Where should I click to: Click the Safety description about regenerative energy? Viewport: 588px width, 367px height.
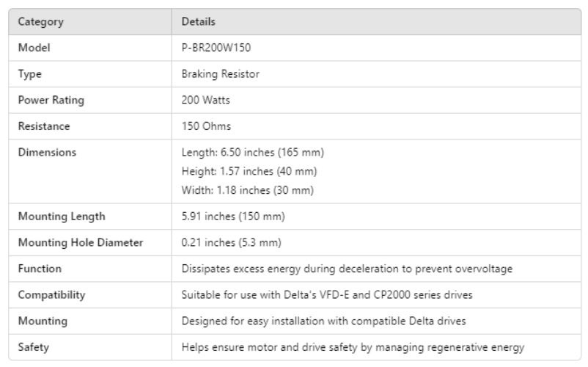[x=353, y=347]
